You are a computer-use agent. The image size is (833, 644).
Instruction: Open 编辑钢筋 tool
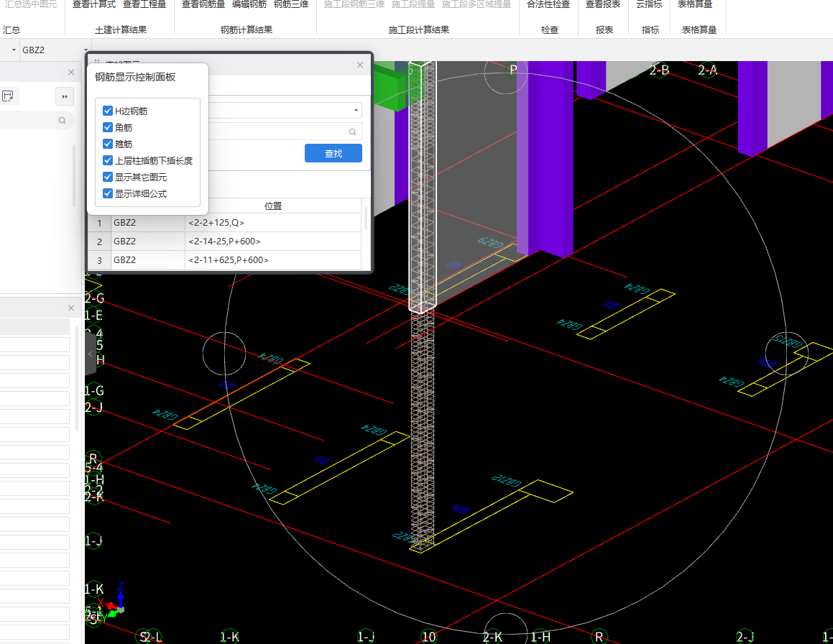point(249,4)
